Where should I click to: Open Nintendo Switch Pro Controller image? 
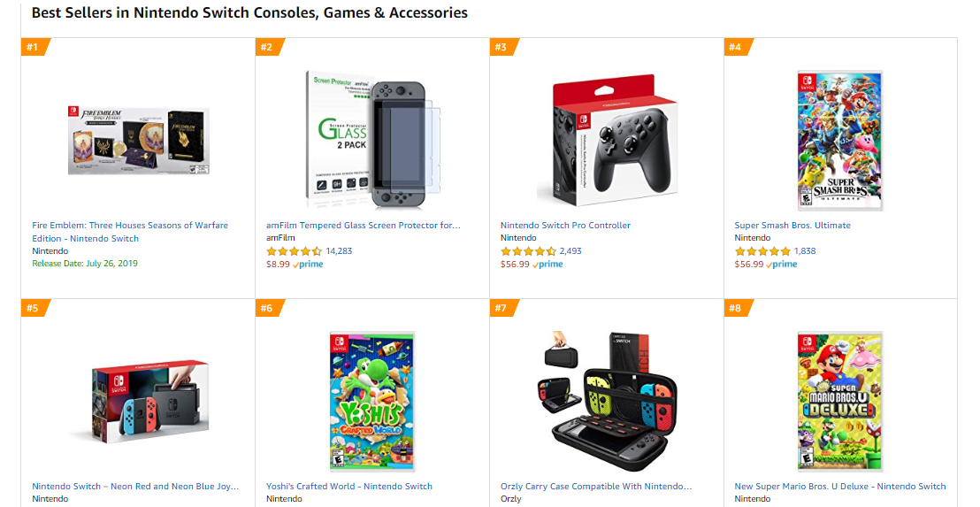point(606,140)
